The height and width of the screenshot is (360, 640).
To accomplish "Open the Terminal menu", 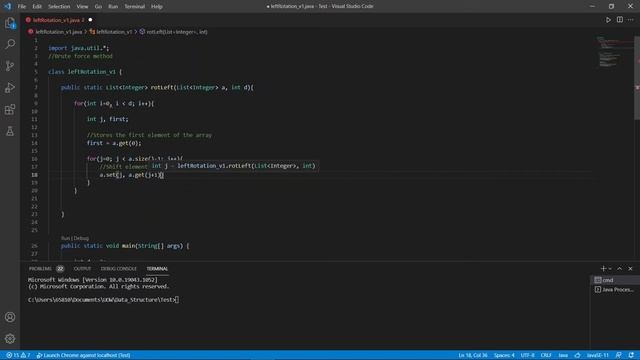I will [x=135, y=6].
